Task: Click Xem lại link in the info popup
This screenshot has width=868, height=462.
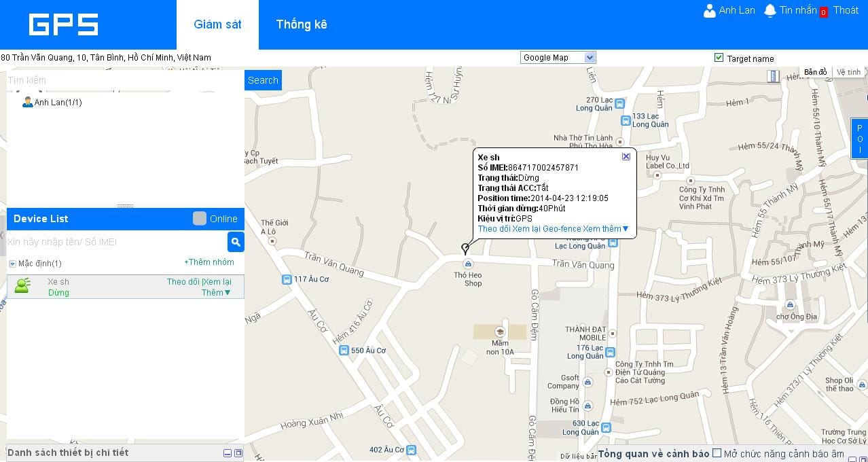Action: point(527,229)
